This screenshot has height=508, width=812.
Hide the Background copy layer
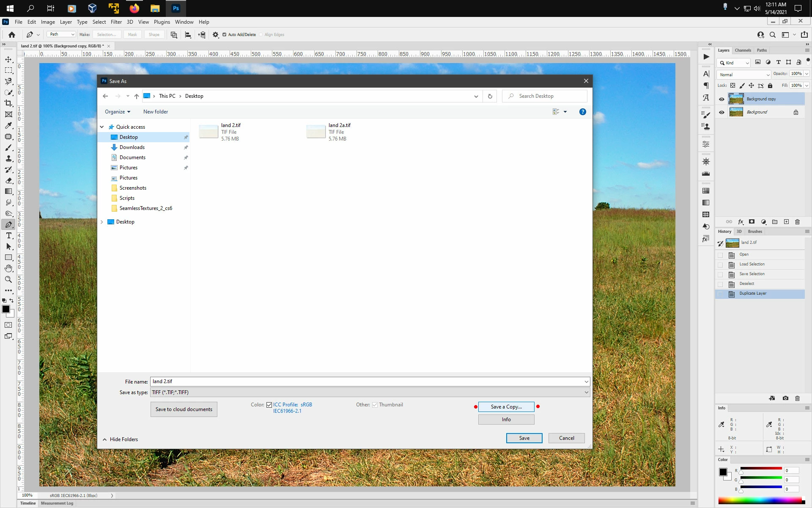(721, 99)
